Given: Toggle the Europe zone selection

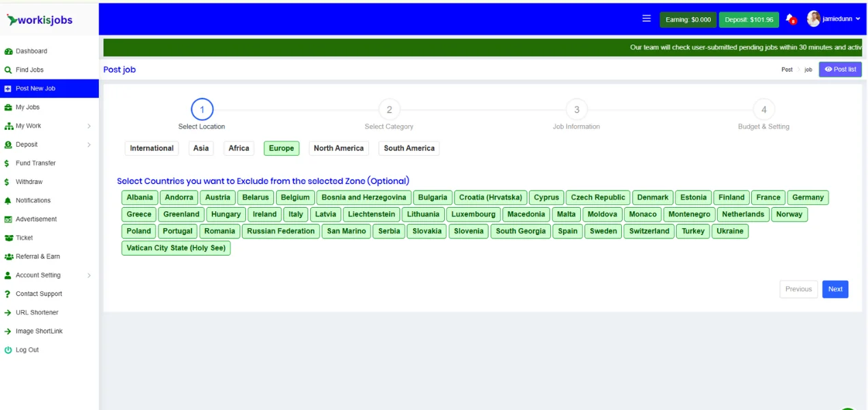Looking at the screenshot, I should (x=281, y=148).
